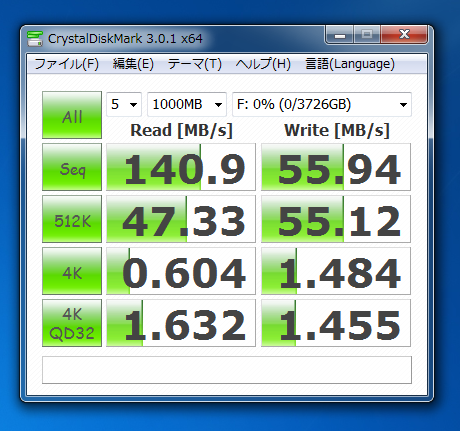This screenshot has height=431, width=460.
Task: Select the 512K write result 55.12
Action: 336,219
